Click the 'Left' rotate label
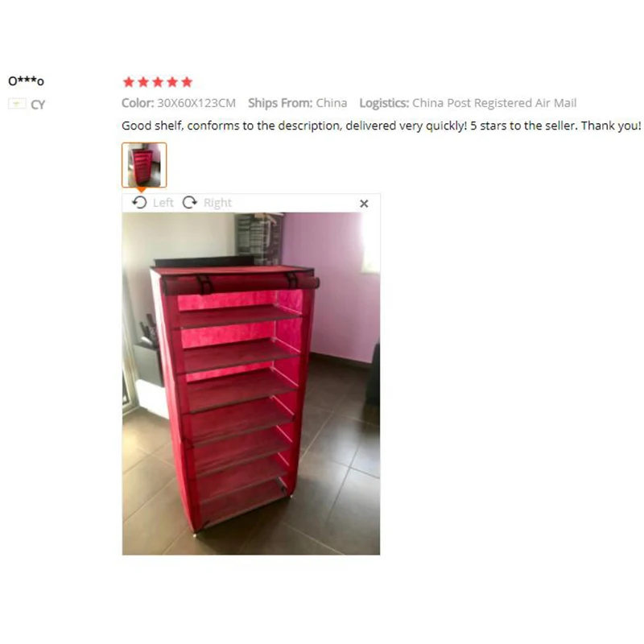The width and height of the screenshot is (644, 644). pyautogui.click(x=163, y=203)
